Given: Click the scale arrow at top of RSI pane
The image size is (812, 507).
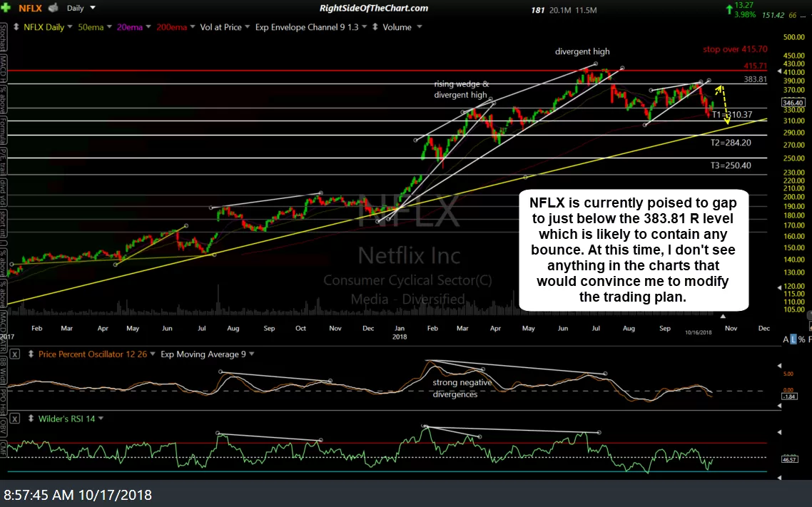Looking at the screenshot, I should [779, 431].
